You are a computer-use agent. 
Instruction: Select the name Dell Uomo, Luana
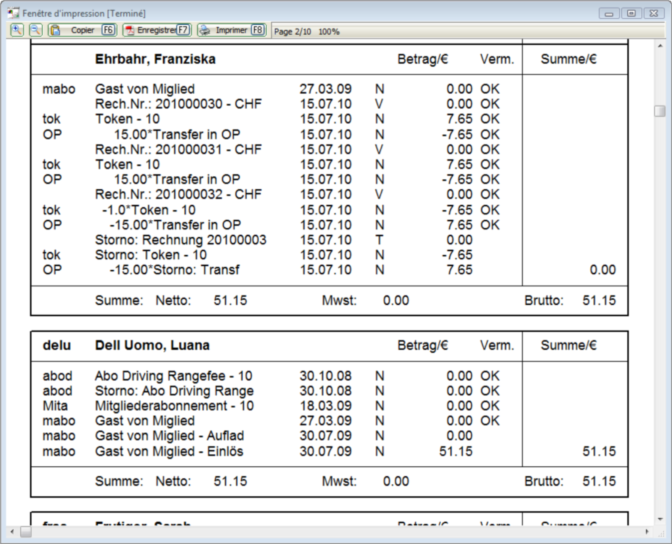[152, 346]
